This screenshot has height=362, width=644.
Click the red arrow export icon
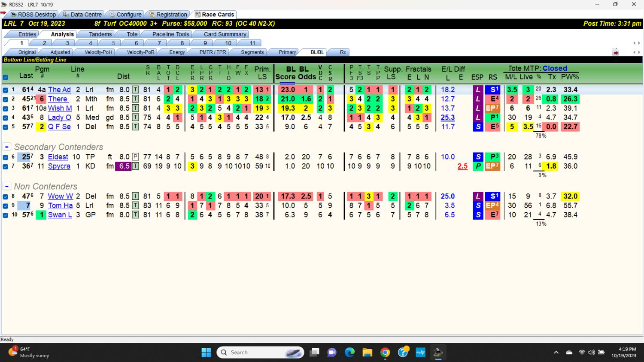616,52
